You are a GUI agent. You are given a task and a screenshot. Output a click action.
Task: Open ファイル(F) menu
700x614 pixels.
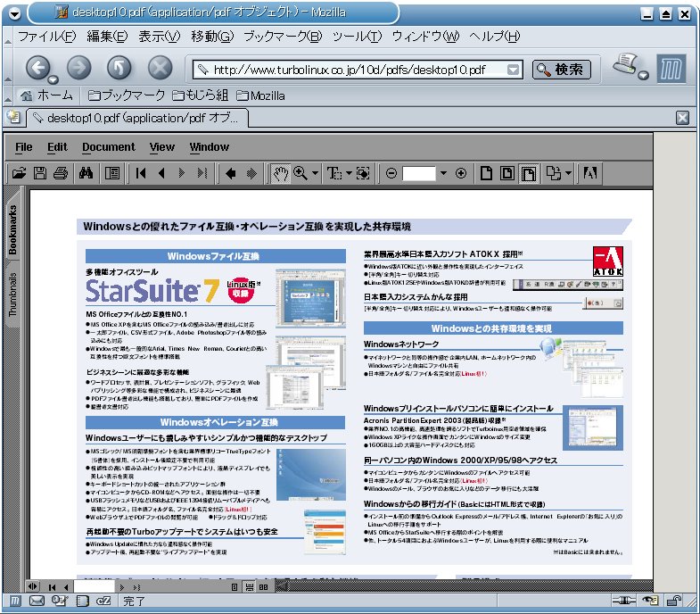[x=47, y=37]
